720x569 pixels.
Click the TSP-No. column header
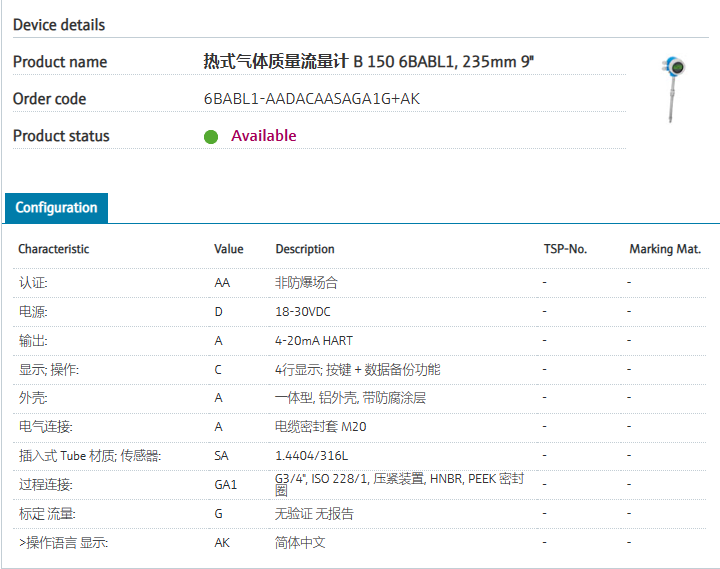coord(564,249)
